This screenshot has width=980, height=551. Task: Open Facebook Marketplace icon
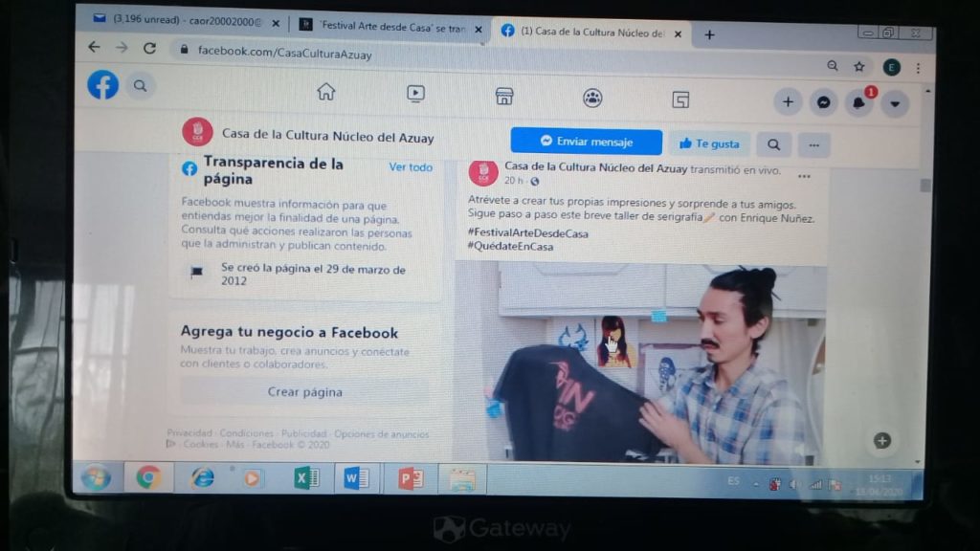pos(504,97)
